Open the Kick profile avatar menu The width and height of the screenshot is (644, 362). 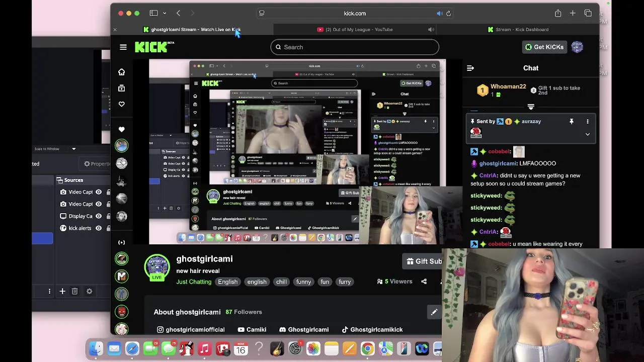tap(577, 47)
